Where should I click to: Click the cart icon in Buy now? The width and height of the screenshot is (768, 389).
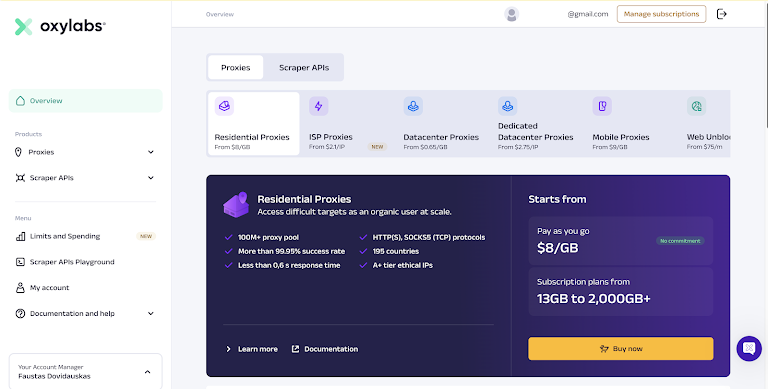click(x=604, y=349)
